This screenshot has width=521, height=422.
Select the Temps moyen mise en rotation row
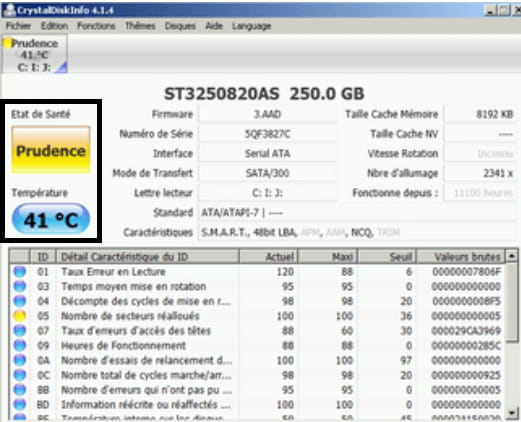tap(257, 286)
